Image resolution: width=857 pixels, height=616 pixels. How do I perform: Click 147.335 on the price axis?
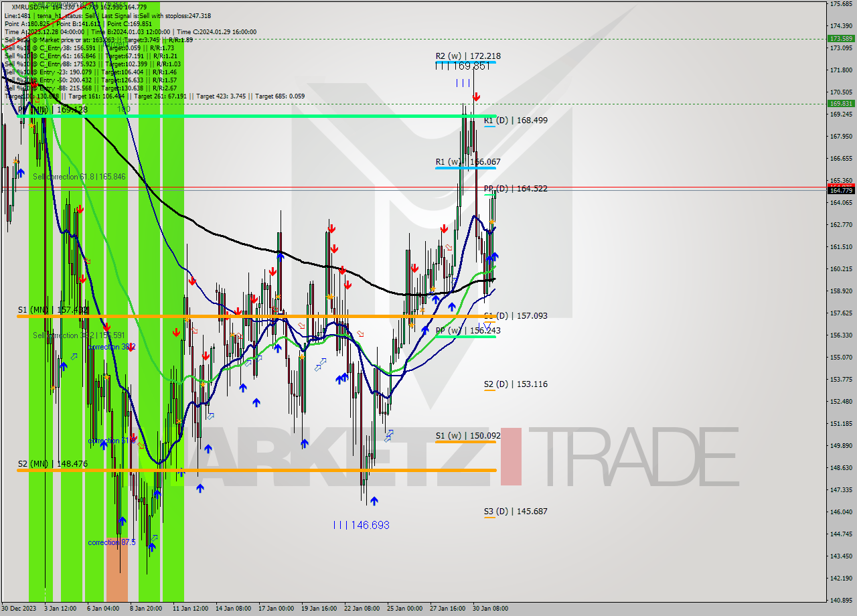[841, 489]
